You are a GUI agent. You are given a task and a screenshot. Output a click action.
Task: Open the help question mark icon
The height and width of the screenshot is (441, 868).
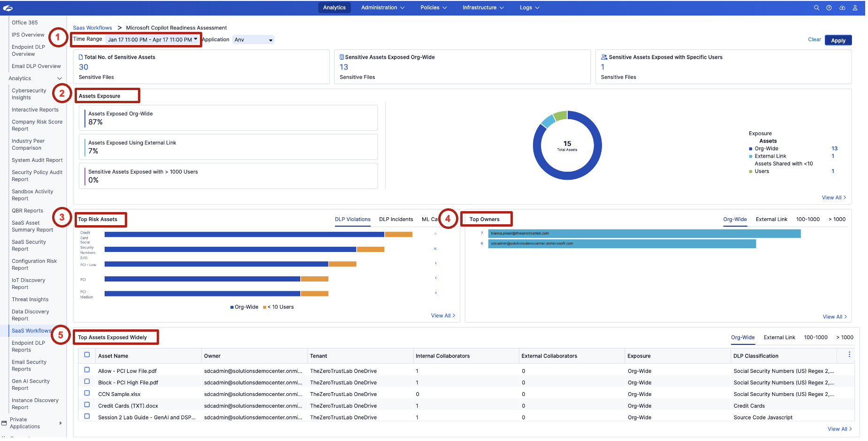[829, 8]
